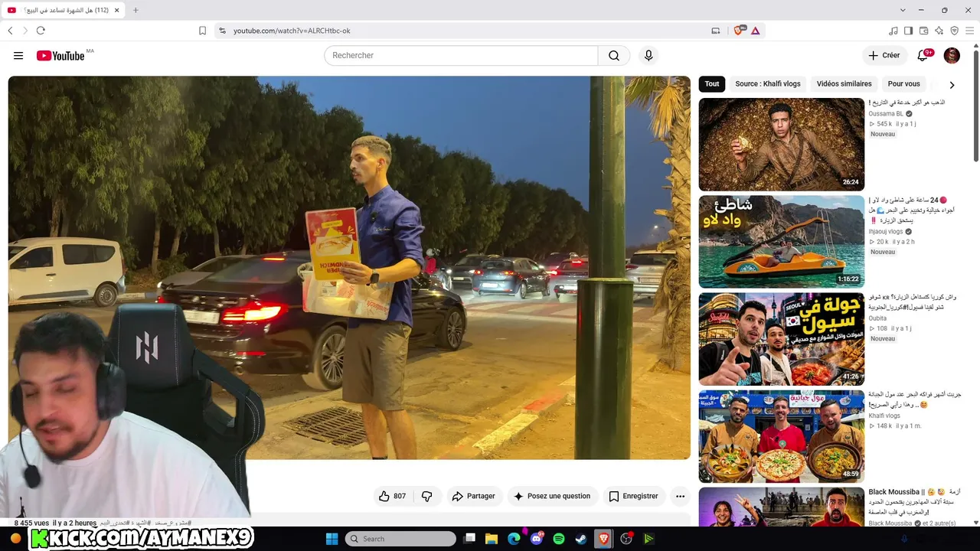Close the current YouTube tab
Viewport: 980px width, 551px height.
[x=117, y=10]
